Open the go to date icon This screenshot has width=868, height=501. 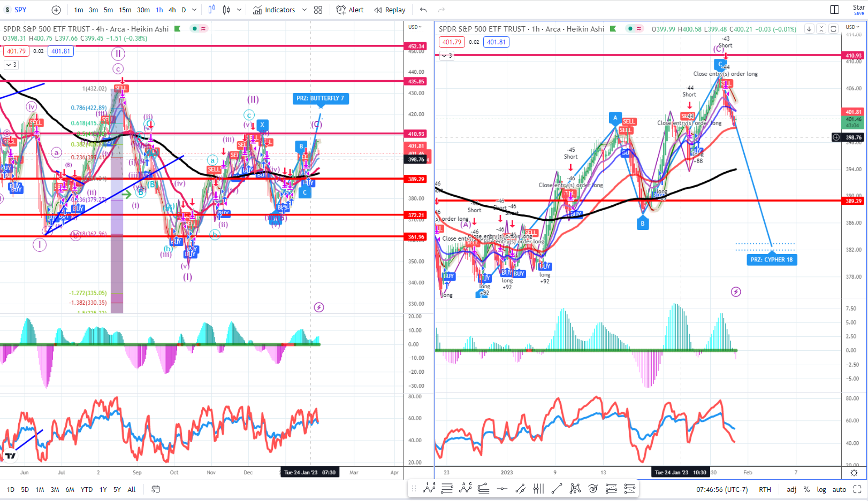coord(156,489)
